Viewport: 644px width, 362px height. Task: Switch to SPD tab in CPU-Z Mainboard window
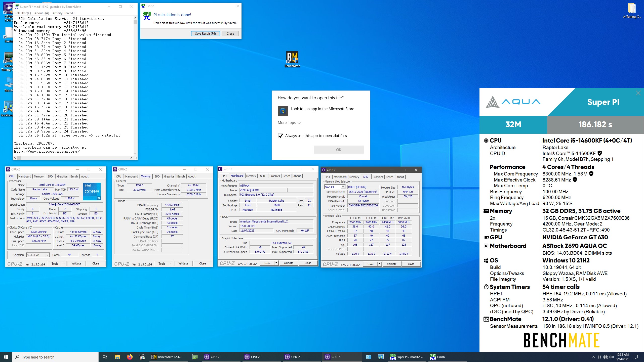[x=262, y=176]
